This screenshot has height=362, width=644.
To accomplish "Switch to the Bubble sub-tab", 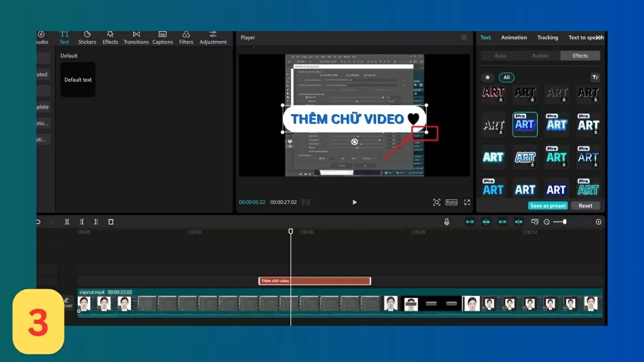I will tap(540, 56).
